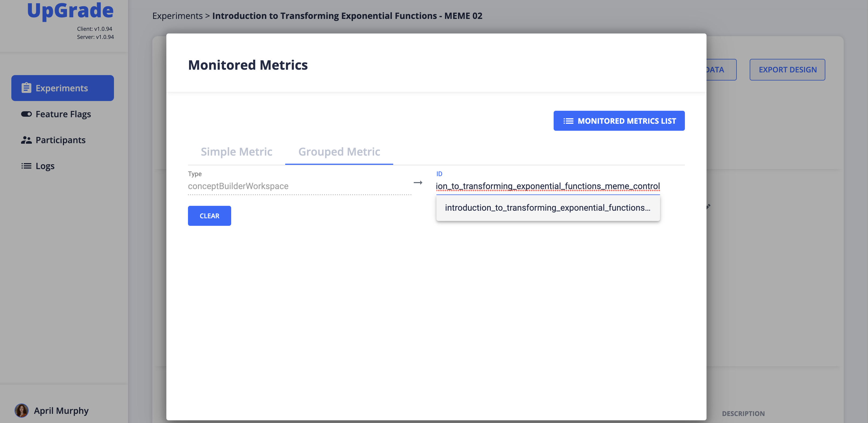Click the Participants people icon
The image size is (868, 423).
(x=26, y=140)
